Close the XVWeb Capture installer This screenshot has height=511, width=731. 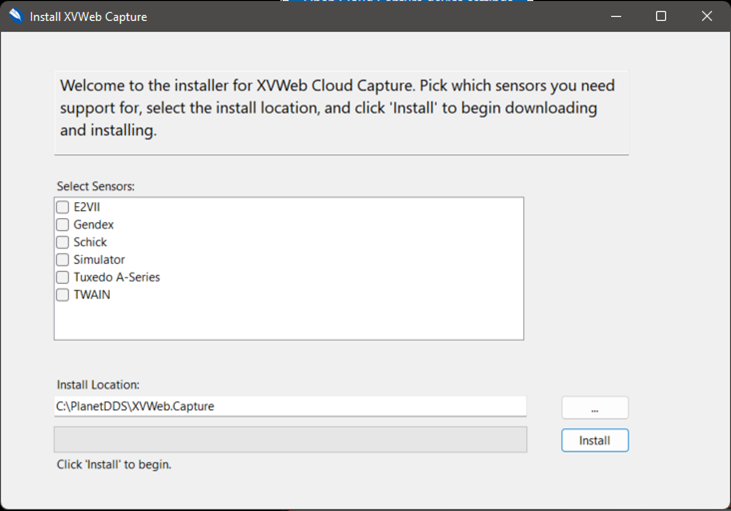[706, 16]
